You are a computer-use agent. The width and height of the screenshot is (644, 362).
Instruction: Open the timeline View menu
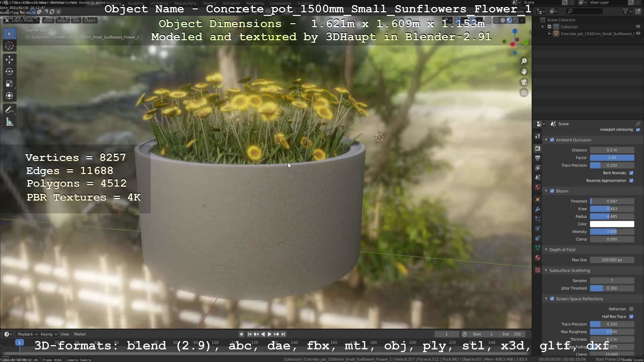click(65, 334)
